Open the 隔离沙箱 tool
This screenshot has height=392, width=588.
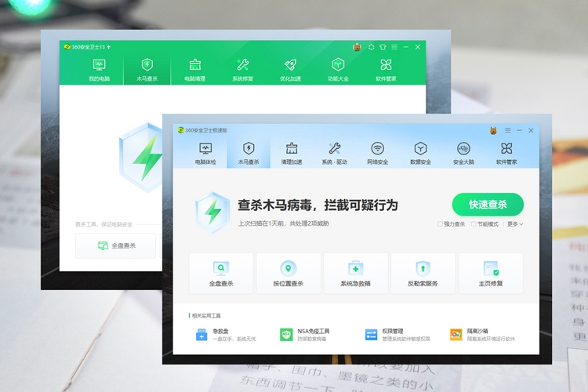[482, 334]
